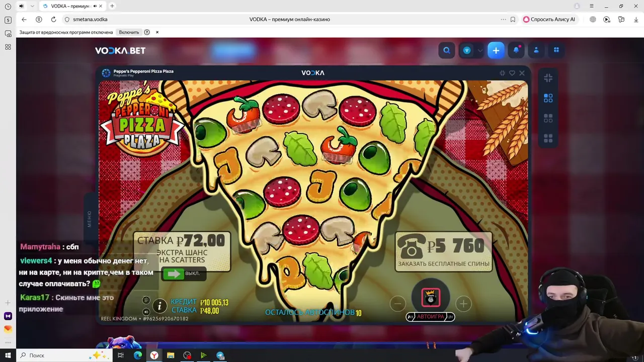Open Telegram from taskbar
This screenshot has width=644, height=362.
[x=220, y=355]
